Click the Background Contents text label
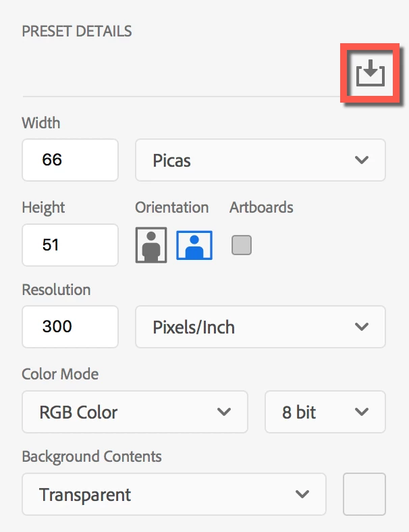The image size is (409, 532). 92,456
